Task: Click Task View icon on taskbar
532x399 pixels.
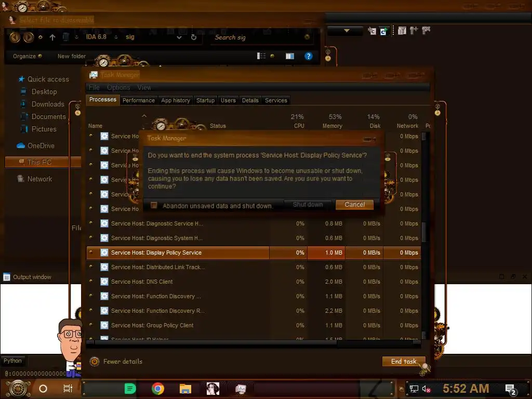Action: pos(68,389)
